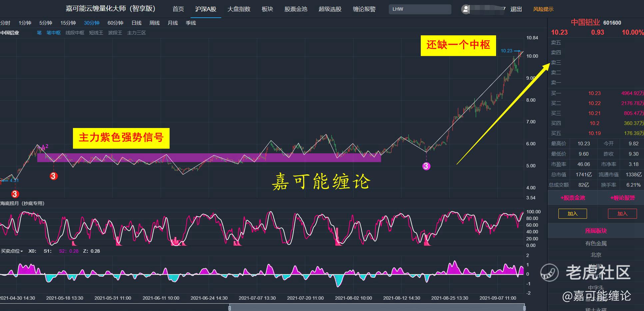Enable the 主力三区 indicator
644x311 pixels.
(137, 33)
